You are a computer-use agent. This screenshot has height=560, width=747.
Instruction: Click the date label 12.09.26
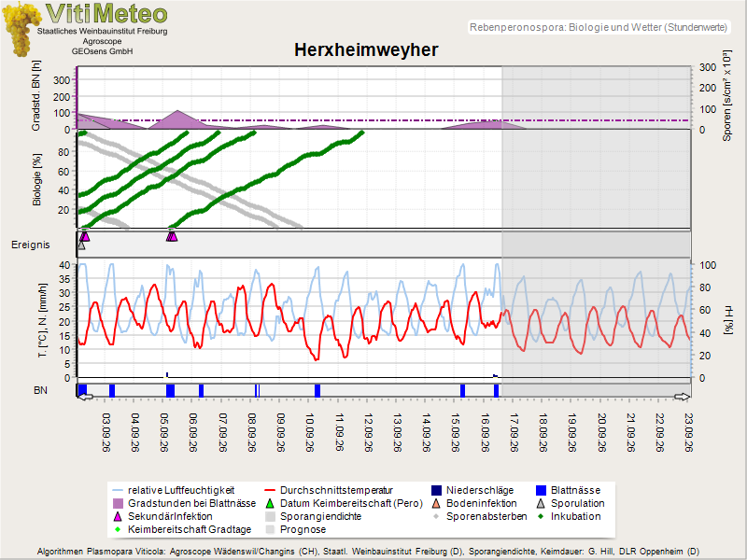(368, 432)
